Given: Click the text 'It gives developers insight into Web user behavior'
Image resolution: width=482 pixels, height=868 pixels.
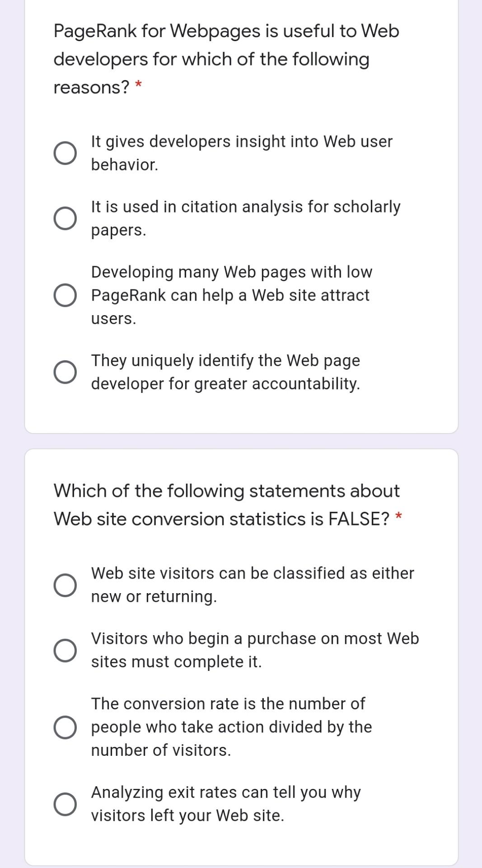Looking at the screenshot, I should pyautogui.click(x=241, y=153).
